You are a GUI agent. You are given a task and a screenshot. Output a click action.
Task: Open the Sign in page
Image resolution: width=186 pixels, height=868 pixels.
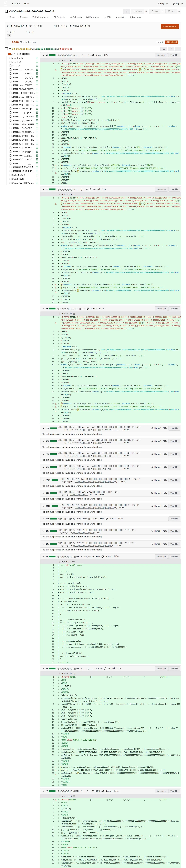[x=178, y=4]
